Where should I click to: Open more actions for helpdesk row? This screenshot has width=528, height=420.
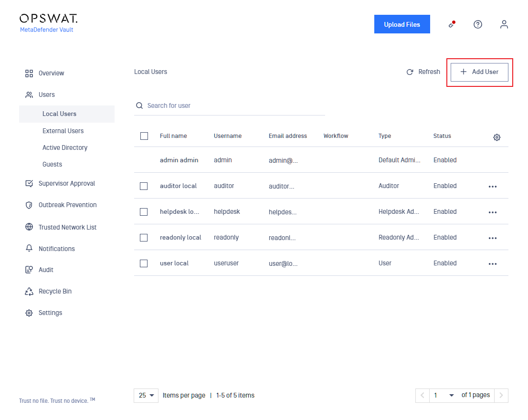click(493, 212)
